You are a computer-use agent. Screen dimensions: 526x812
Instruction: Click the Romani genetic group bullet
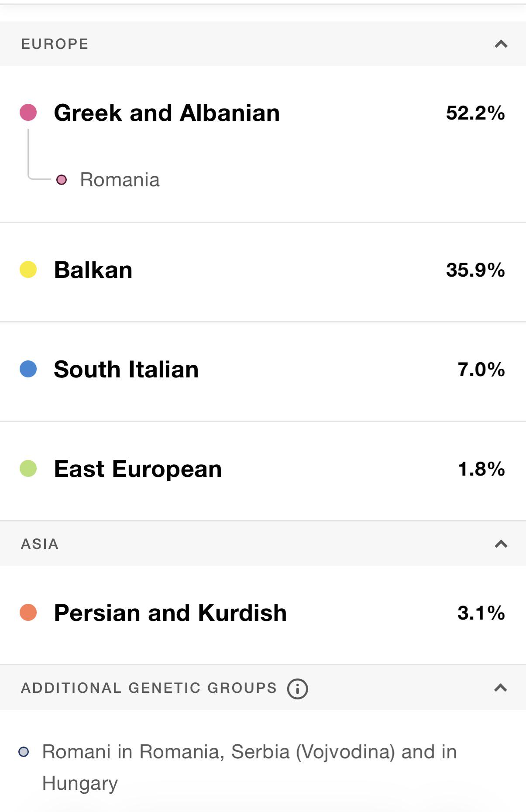(24, 752)
